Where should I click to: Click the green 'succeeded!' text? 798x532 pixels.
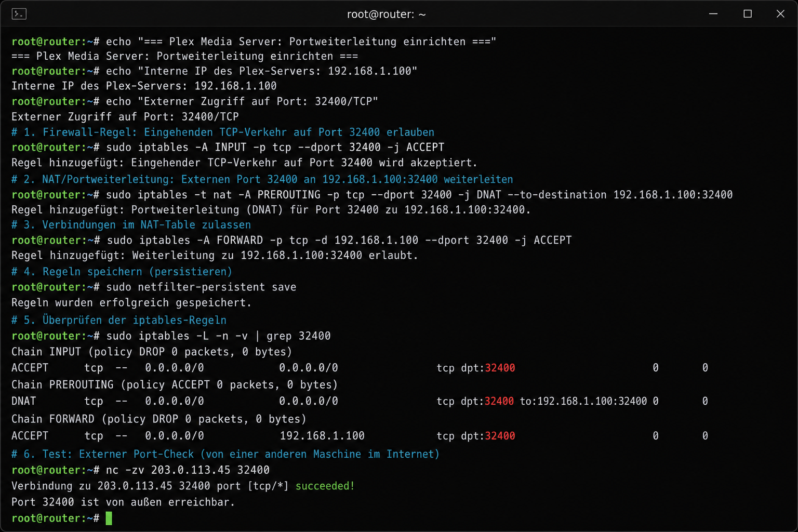click(x=325, y=486)
